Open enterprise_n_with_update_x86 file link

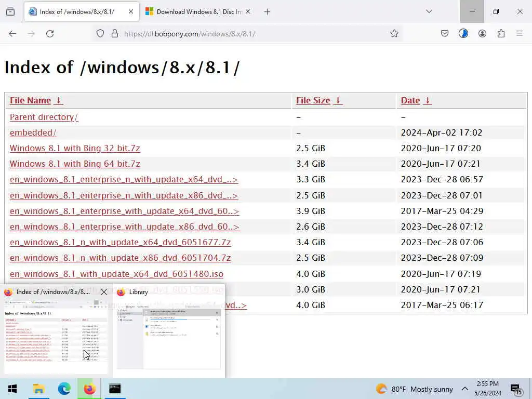click(x=124, y=196)
